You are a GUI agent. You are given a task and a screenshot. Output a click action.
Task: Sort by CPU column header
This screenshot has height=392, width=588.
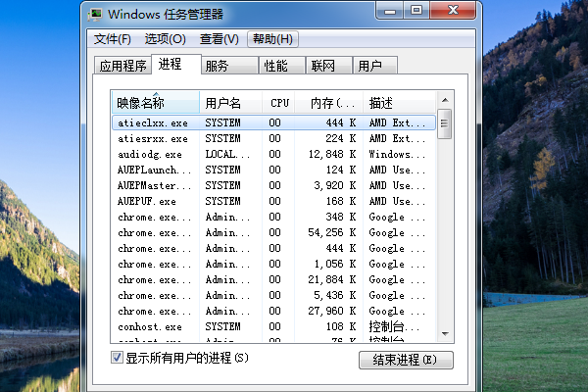278,102
